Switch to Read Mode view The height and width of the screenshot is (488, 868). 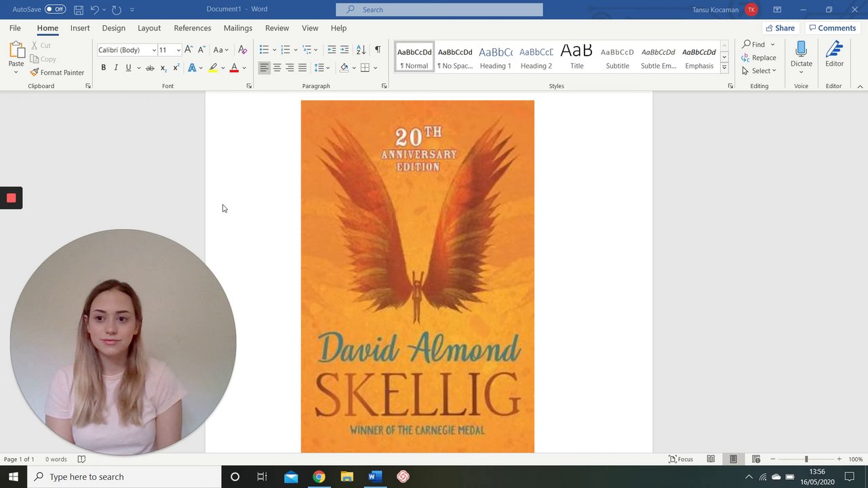(x=711, y=459)
